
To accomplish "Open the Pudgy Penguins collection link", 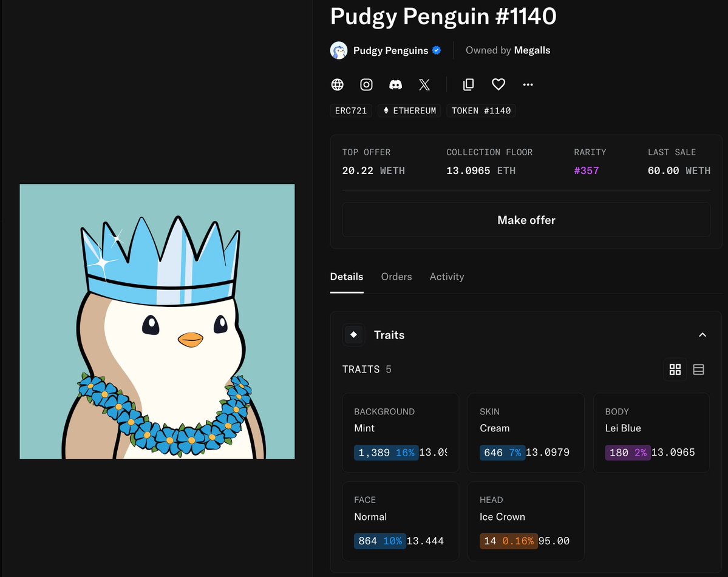I will 390,50.
